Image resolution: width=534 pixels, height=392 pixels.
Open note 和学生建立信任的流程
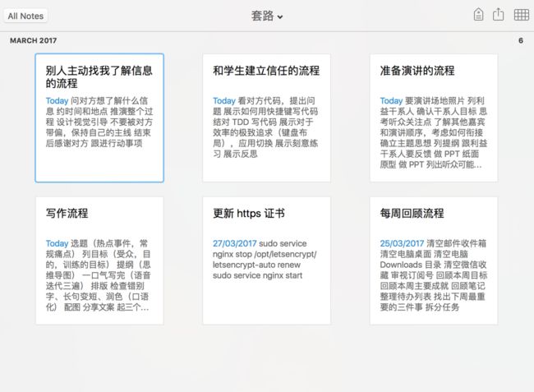pos(267,118)
